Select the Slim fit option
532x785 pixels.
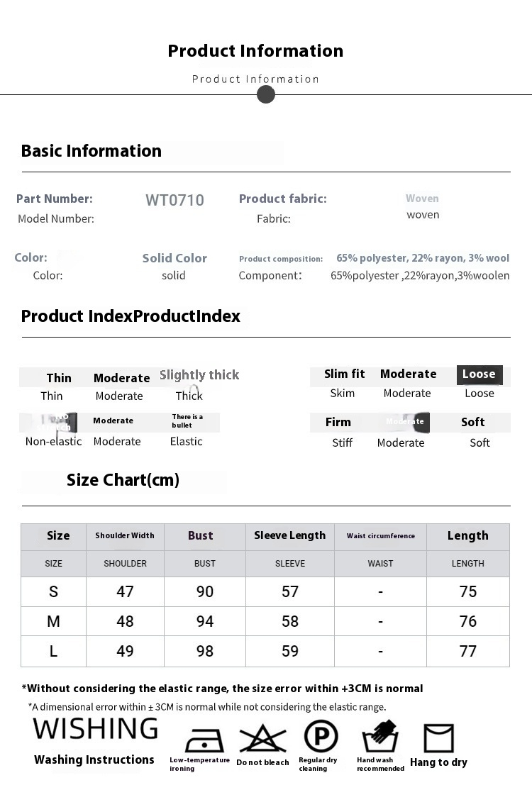point(345,374)
